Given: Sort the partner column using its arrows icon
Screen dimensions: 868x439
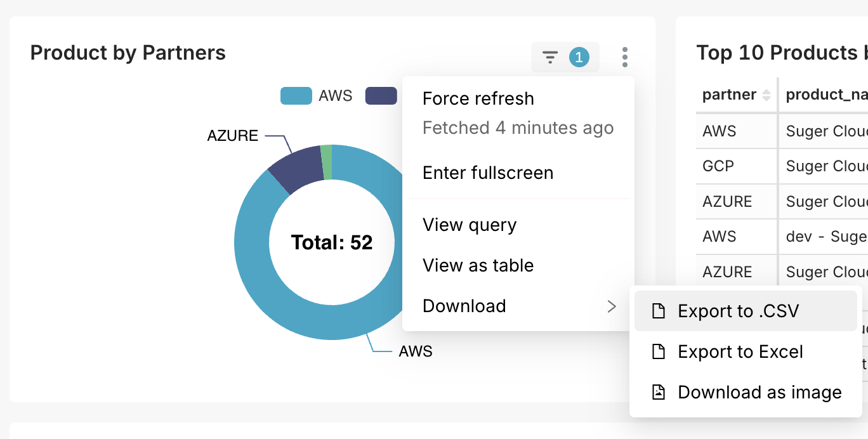Looking at the screenshot, I should coord(766,95).
